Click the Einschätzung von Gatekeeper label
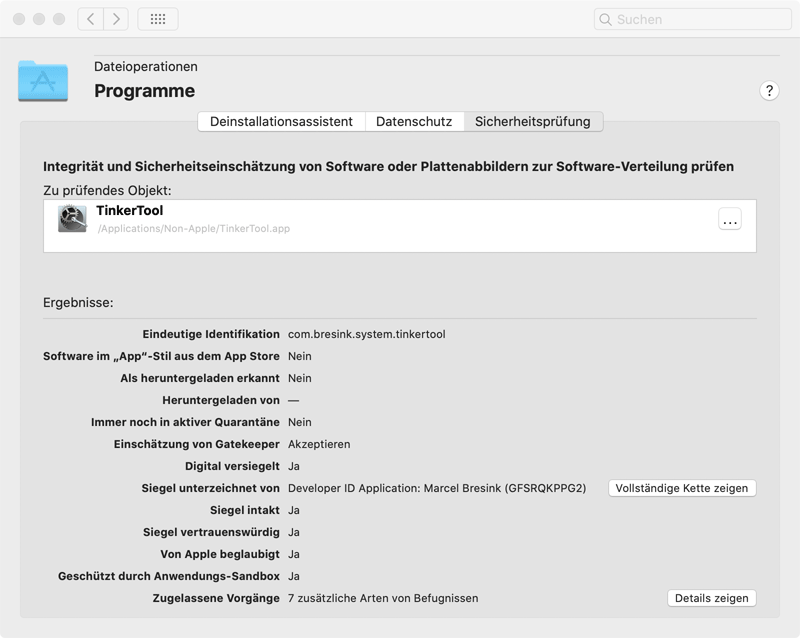800x638 pixels. (x=196, y=444)
